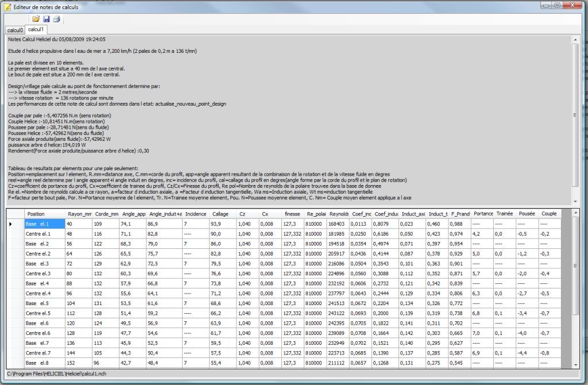Screen dimensions: 588x385
Task: Select the 'Centre el.6' cell
Action: click(45, 333)
